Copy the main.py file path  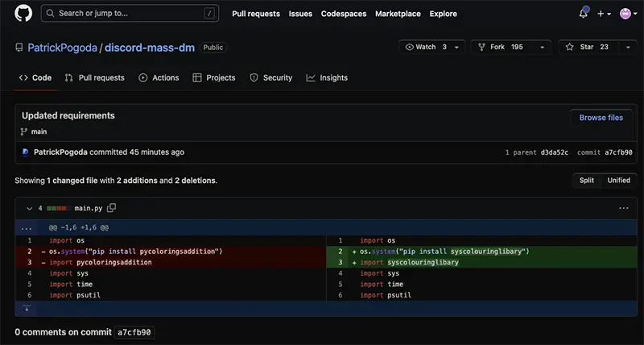pos(111,208)
